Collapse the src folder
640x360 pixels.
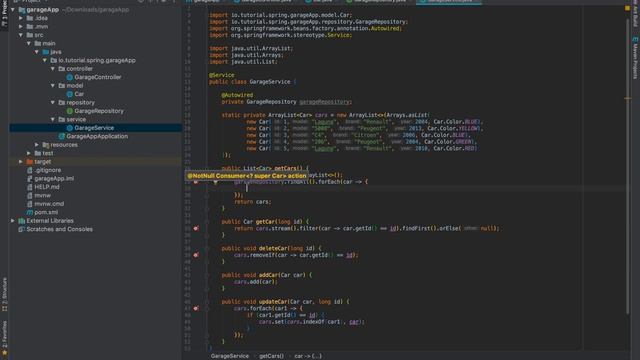21,35
